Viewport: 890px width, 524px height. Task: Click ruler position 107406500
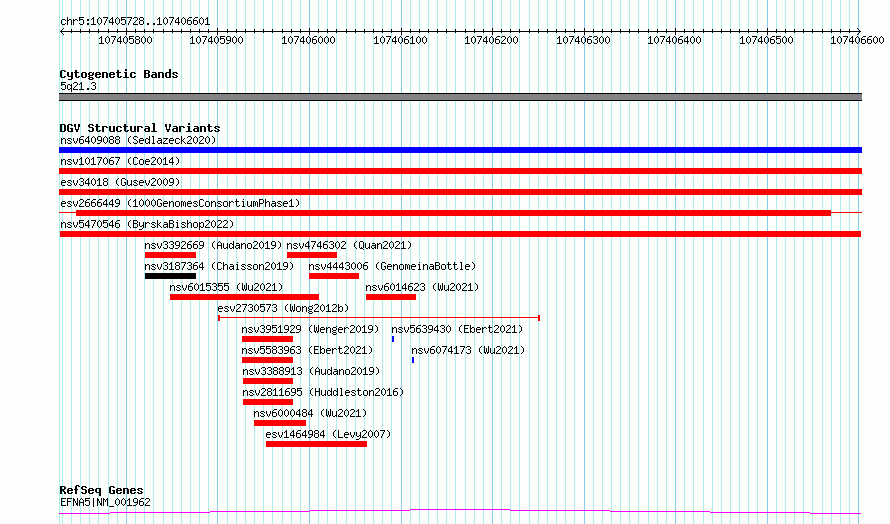(766, 40)
